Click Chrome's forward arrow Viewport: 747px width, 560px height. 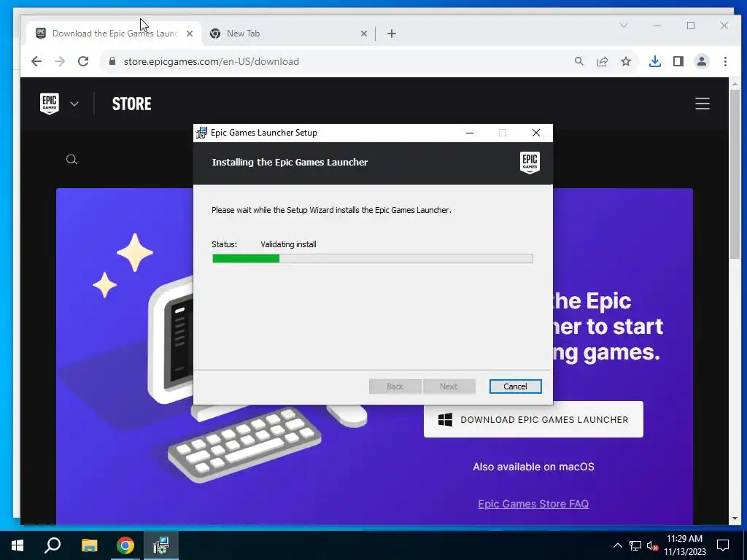tap(60, 61)
